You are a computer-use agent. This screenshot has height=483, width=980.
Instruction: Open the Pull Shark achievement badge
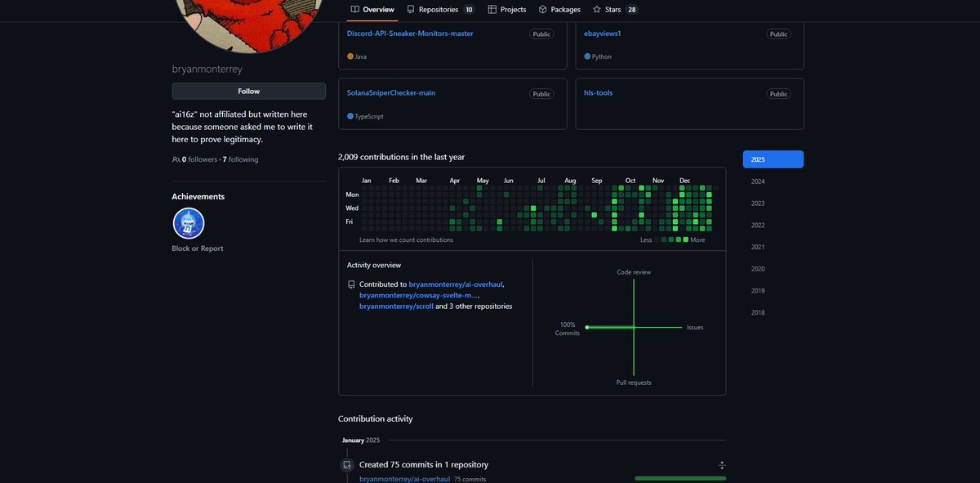pyautogui.click(x=189, y=223)
